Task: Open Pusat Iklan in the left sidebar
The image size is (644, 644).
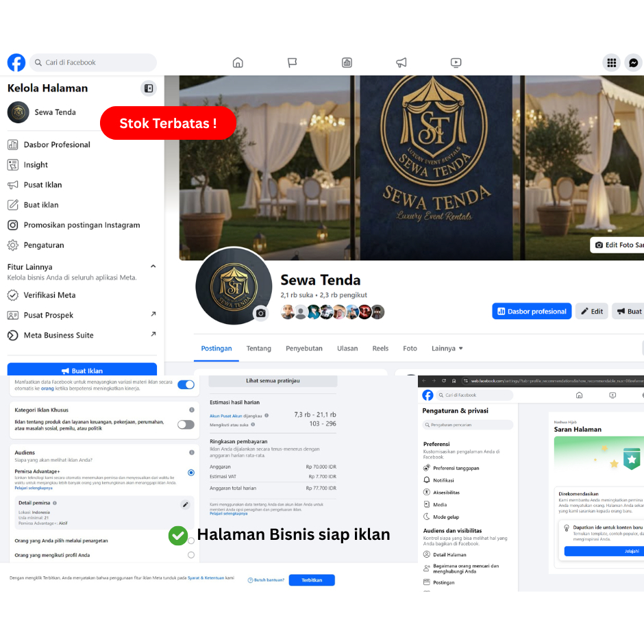Action: [45, 184]
